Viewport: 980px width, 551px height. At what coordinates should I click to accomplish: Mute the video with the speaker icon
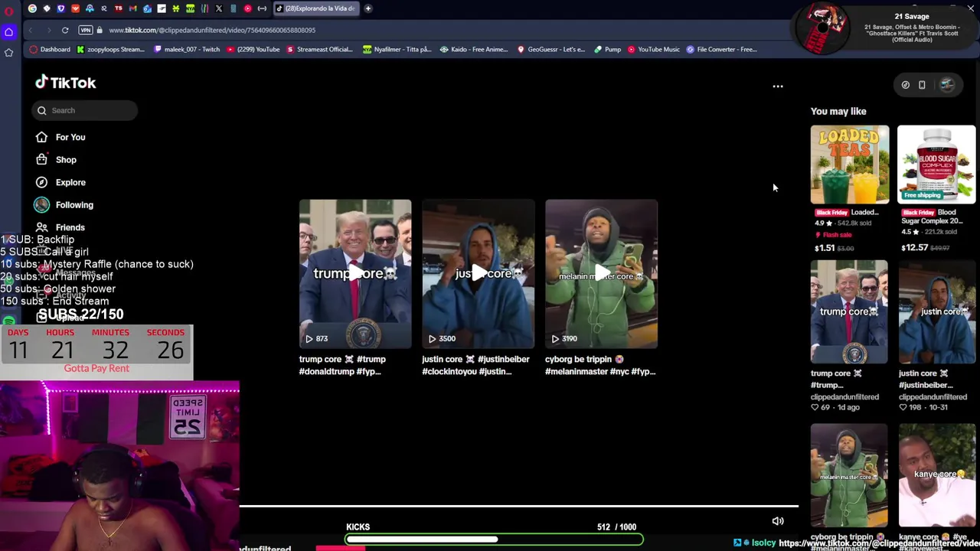coord(778,521)
